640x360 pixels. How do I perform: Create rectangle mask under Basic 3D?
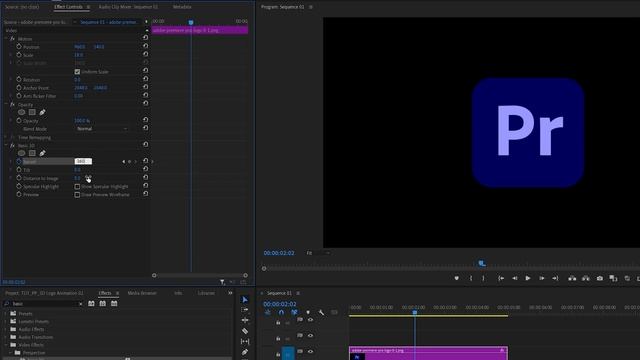click(x=32, y=153)
